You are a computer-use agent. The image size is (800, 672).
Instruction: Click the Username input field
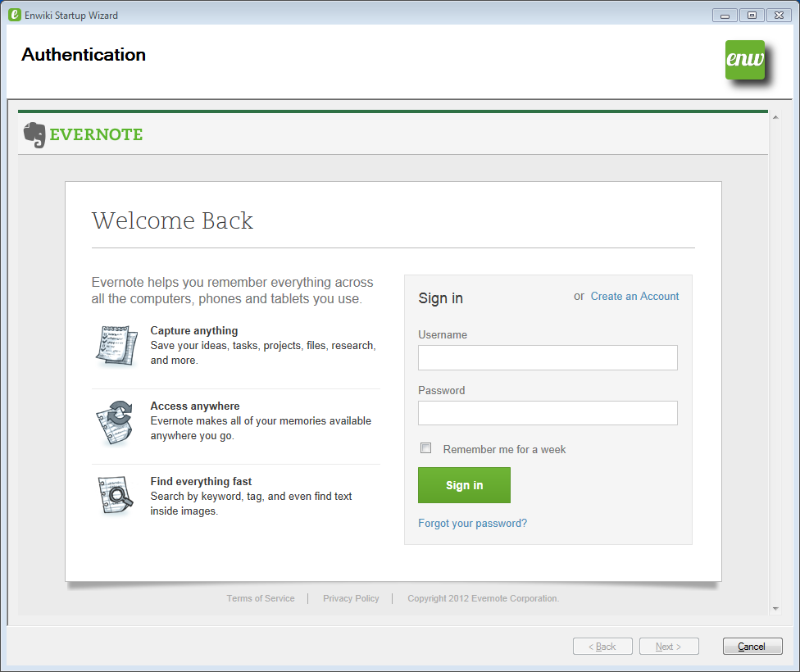(x=548, y=357)
